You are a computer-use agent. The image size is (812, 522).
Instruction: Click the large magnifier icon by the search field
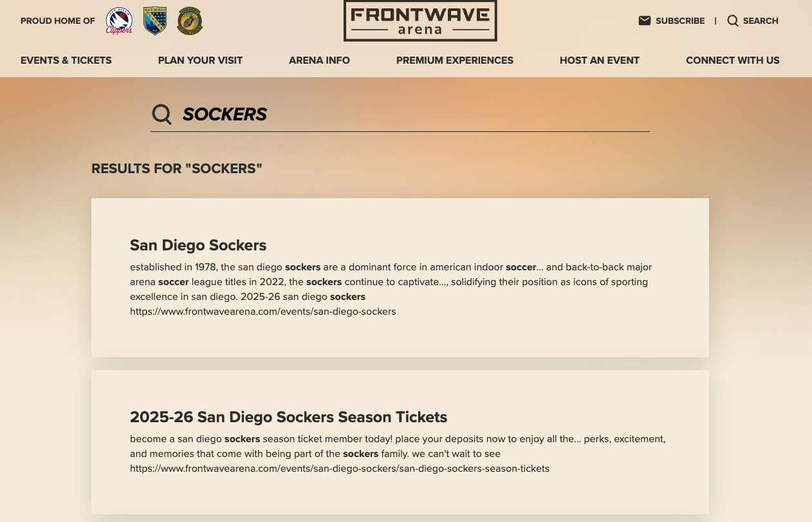(x=162, y=115)
